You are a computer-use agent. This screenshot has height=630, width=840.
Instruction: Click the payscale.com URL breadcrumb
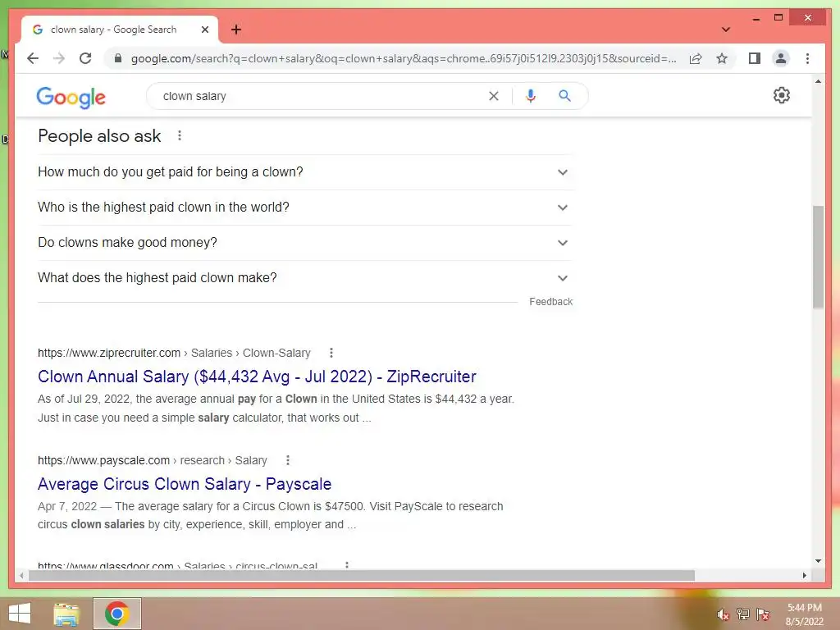click(x=152, y=461)
